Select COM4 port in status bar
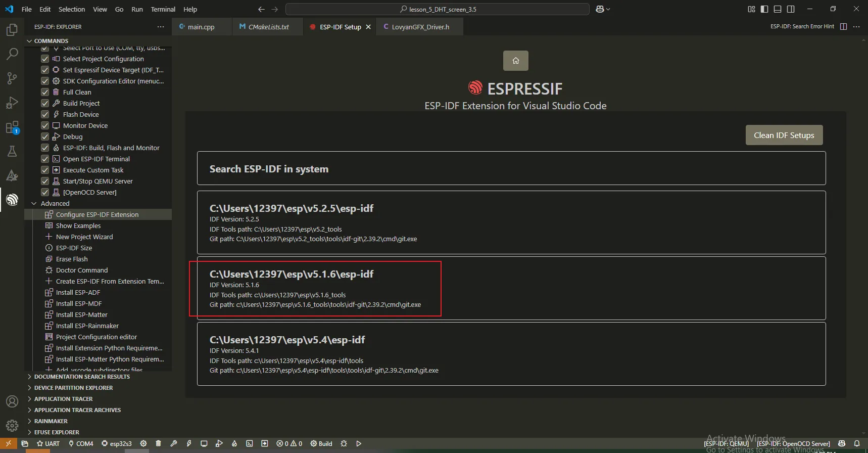Viewport: 868px width, 453px height. click(81, 443)
